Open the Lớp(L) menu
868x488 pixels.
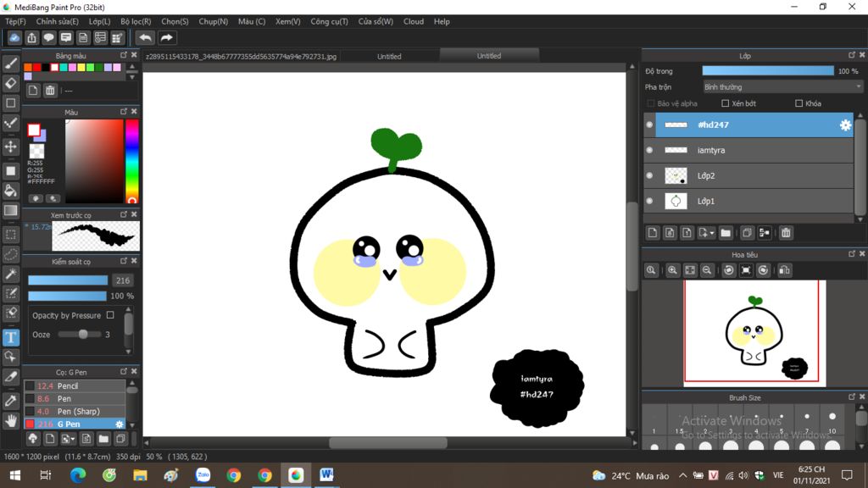tap(100, 21)
